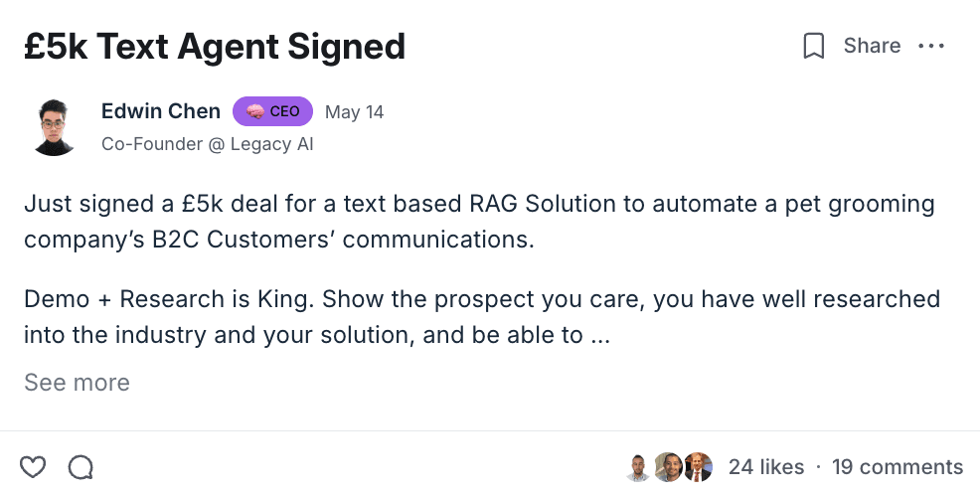Screen dimensions: 980x495
Task: Open the three-dot more options menu
Action: click(931, 47)
